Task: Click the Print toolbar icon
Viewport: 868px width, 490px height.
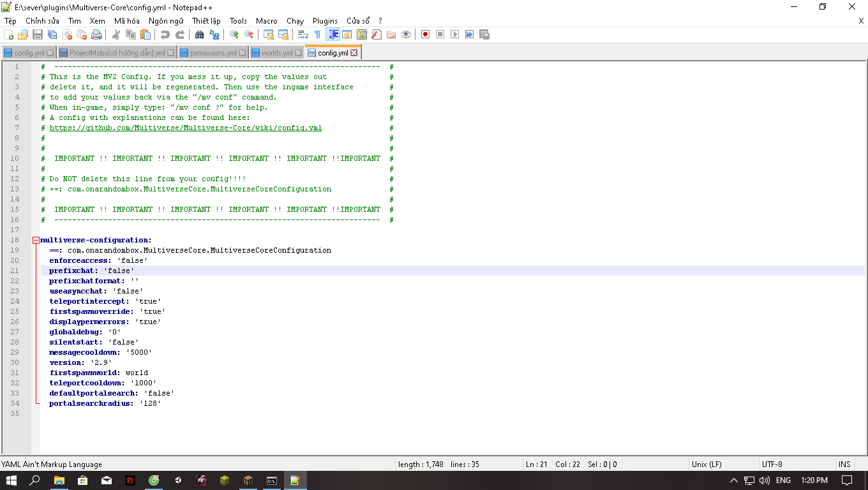Action: click(96, 34)
